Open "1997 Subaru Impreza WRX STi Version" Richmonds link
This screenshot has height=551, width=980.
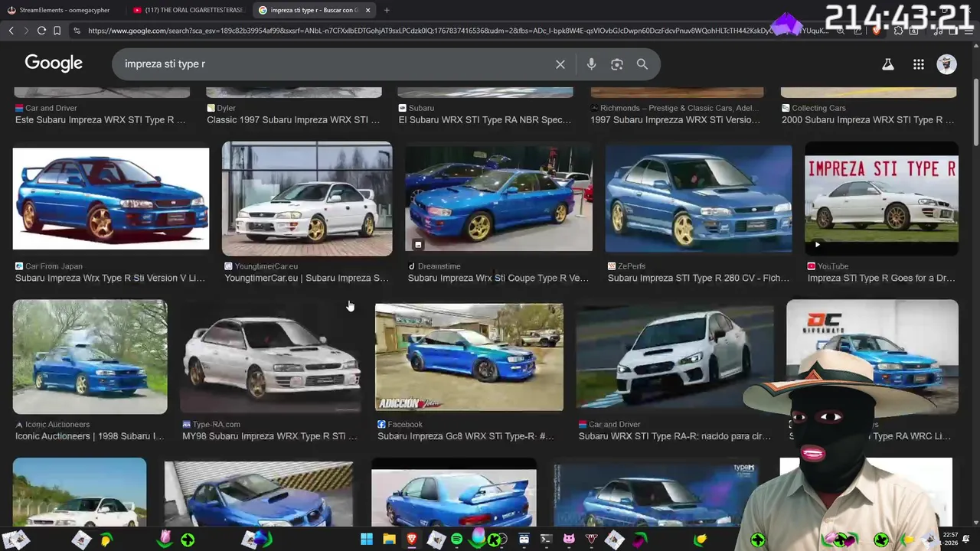click(675, 120)
